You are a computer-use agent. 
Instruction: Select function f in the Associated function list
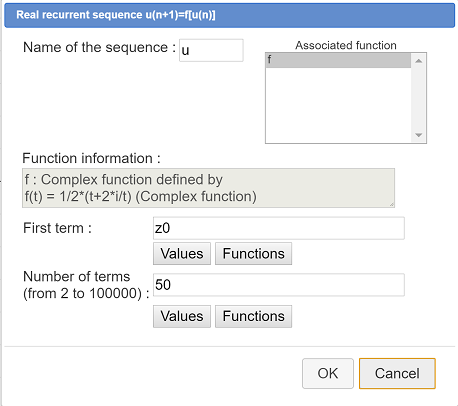(338, 60)
